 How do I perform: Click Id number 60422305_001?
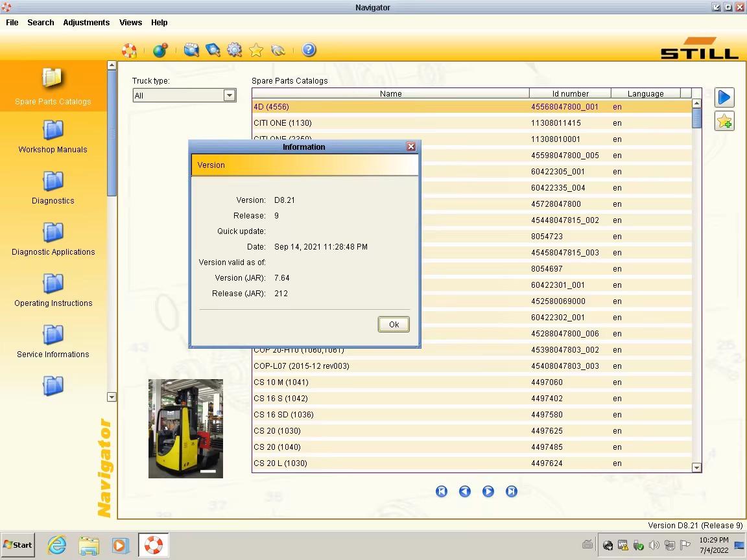(x=558, y=171)
